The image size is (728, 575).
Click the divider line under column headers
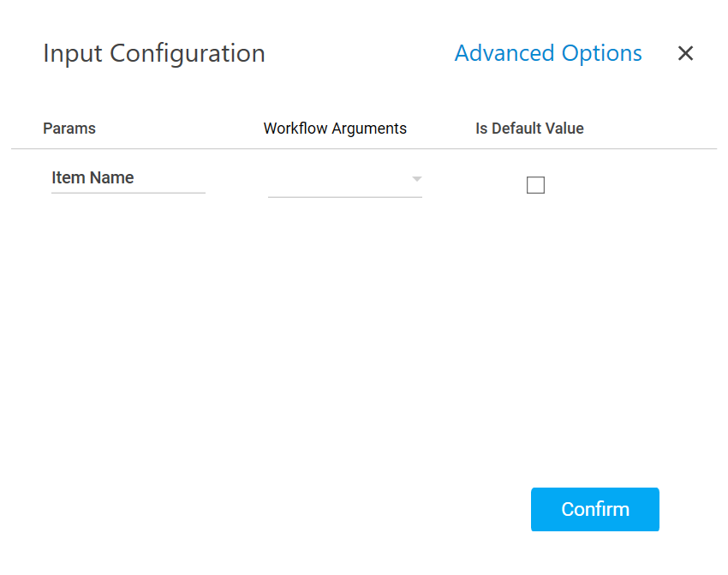pos(364,149)
